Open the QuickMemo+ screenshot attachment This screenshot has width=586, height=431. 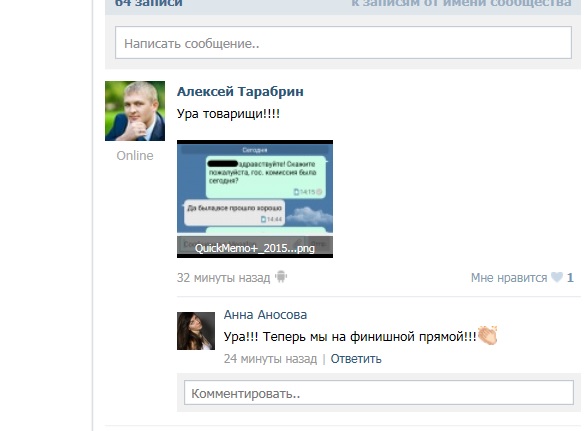[255, 199]
